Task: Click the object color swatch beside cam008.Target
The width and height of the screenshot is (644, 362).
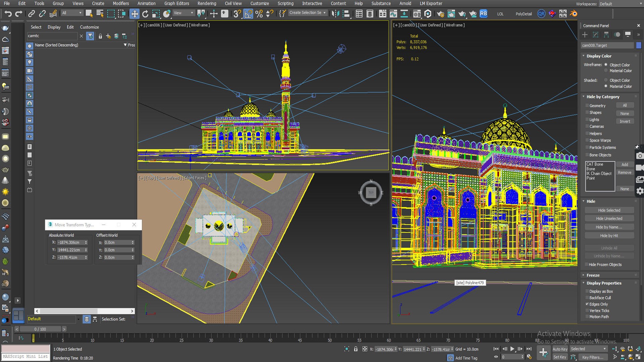Action: pos(639,45)
